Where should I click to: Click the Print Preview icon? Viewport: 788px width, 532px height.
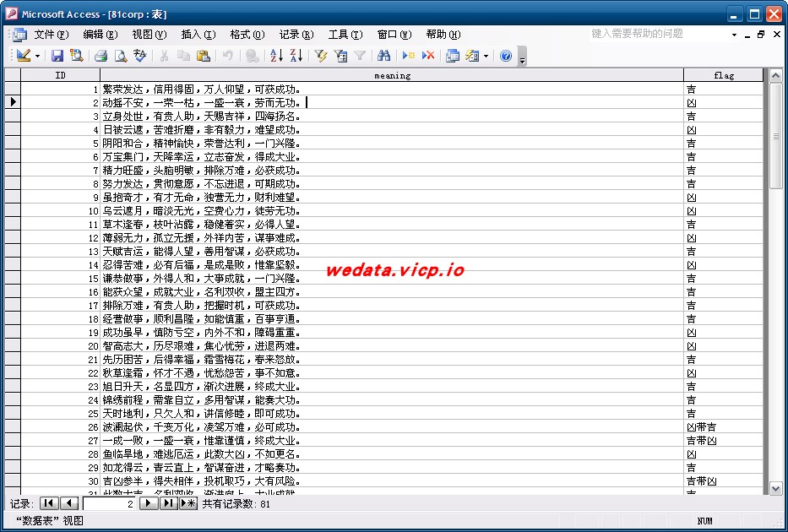(121, 56)
